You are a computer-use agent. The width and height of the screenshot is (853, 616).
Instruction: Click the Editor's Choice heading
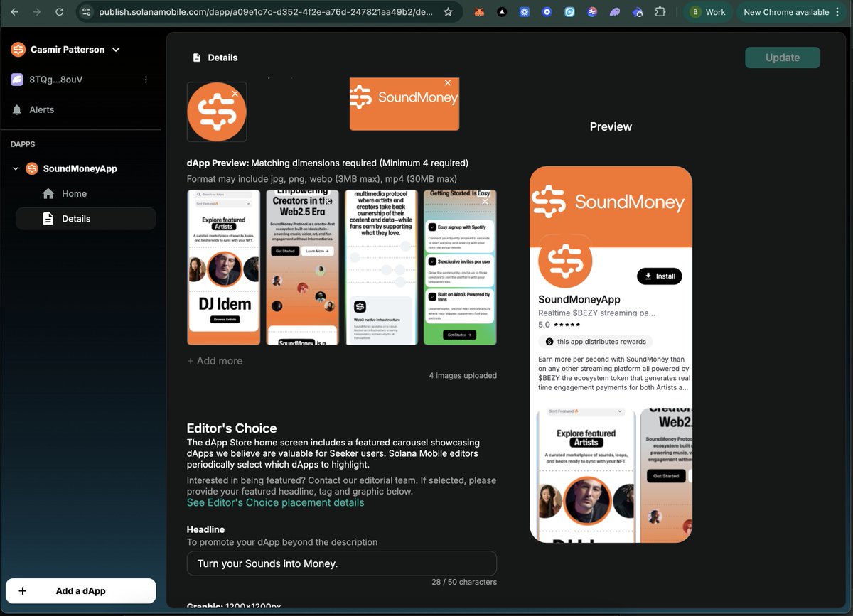coord(232,428)
